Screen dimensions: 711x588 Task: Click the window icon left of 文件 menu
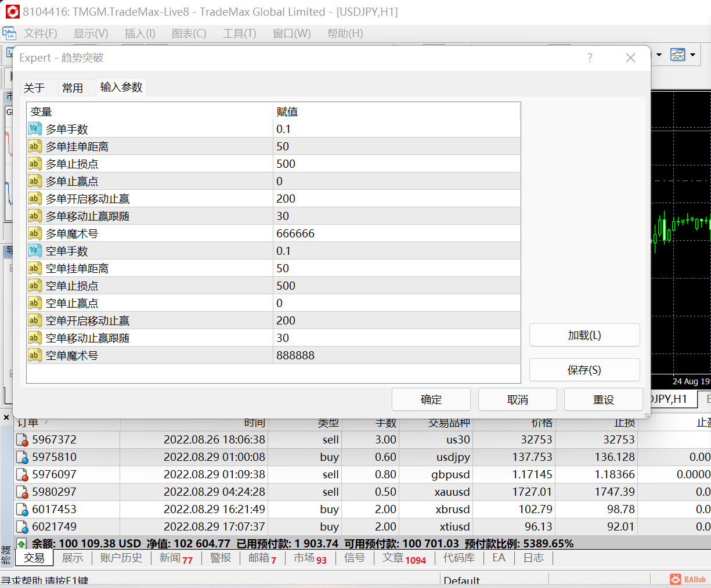(9, 33)
